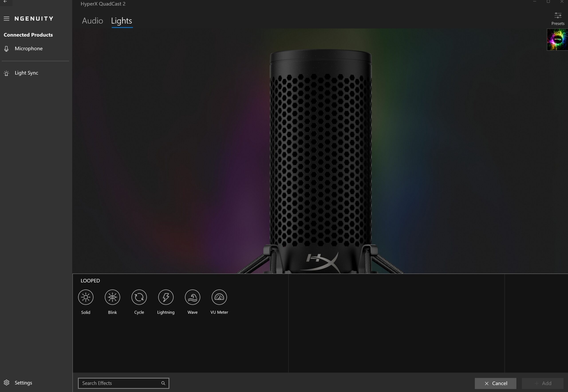Choose the VU Meter effect
The width and height of the screenshot is (568, 392).
click(x=219, y=297)
